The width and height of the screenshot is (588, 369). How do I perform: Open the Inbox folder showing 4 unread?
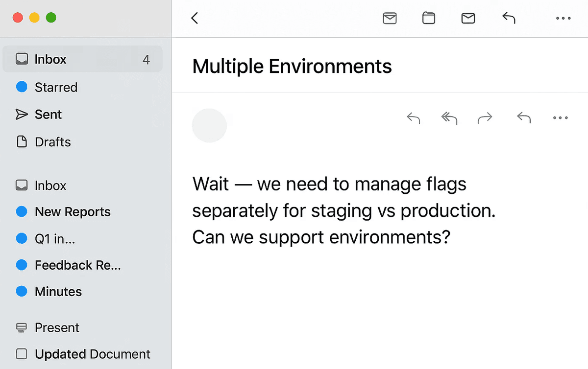click(x=82, y=59)
